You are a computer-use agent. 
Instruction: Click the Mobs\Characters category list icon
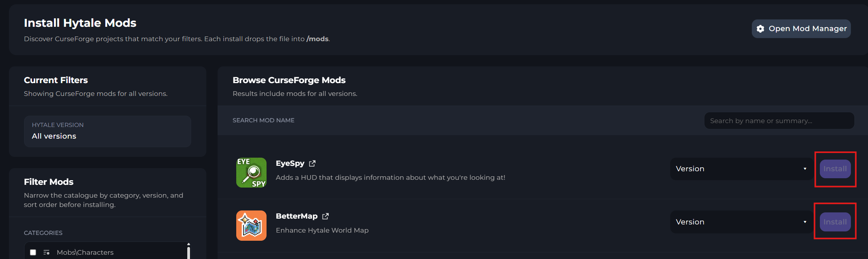(47, 252)
